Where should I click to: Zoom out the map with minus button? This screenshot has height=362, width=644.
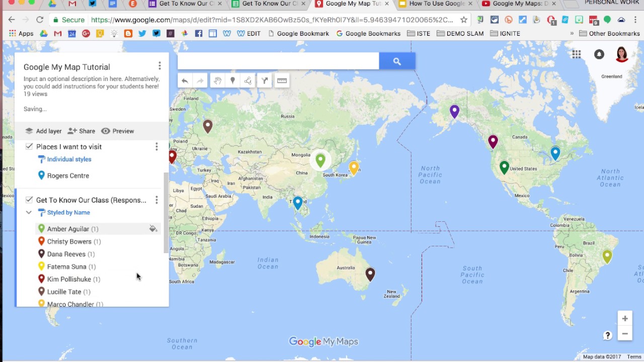point(625,333)
